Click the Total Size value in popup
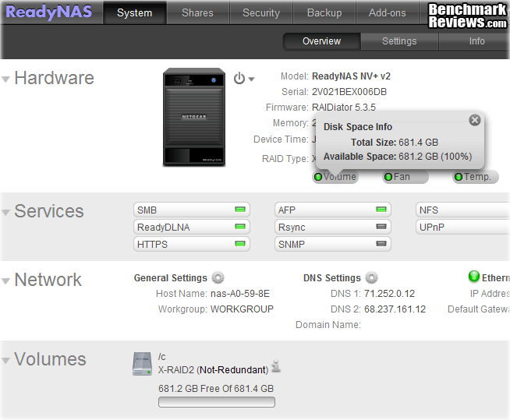 [x=419, y=143]
